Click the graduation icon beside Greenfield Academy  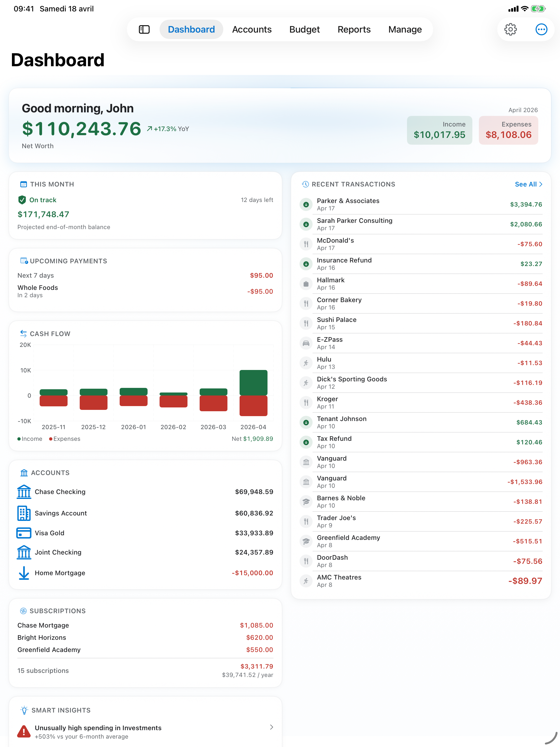click(306, 541)
